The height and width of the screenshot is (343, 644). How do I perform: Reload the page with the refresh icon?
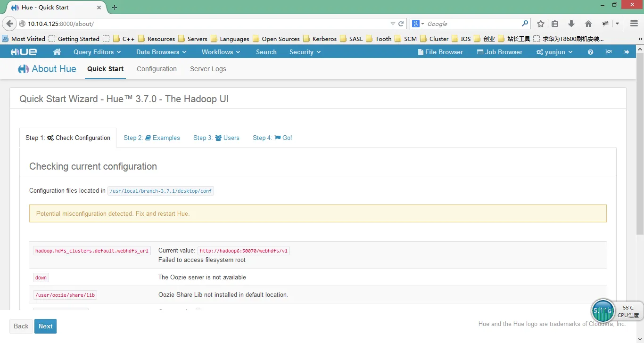[x=401, y=24]
